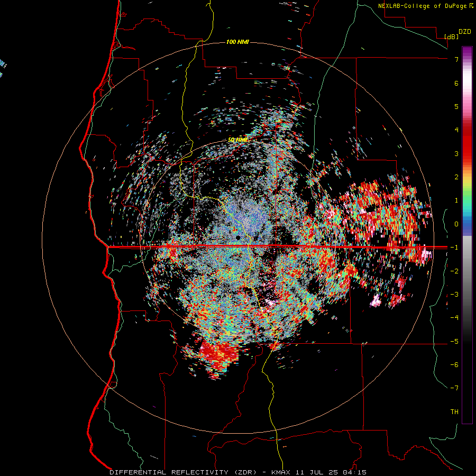Screen dimensions: 476x476
Task: Click the "100 NMI" range ring label
Action: (237, 42)
